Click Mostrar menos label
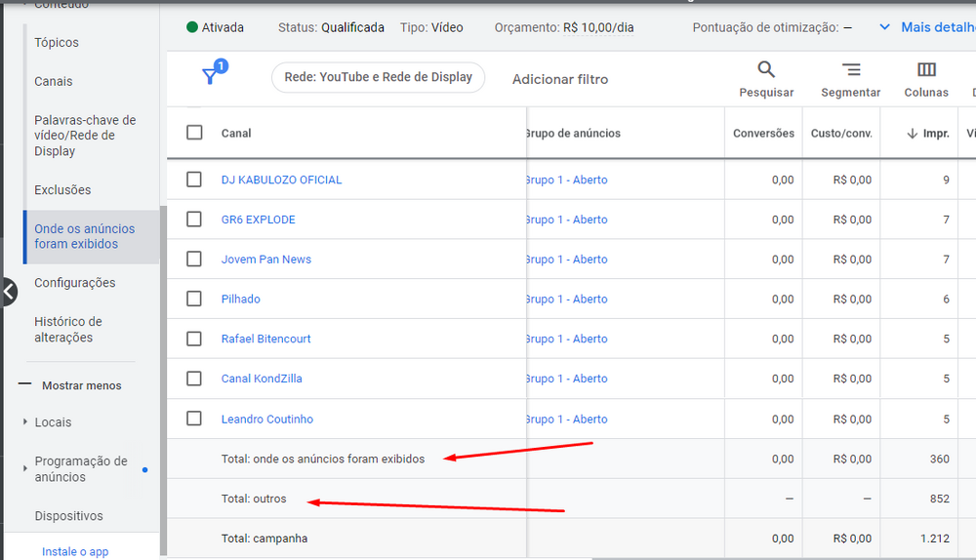Image resolution: width=976 pixels, height=560 pixels. pos(82,385)
